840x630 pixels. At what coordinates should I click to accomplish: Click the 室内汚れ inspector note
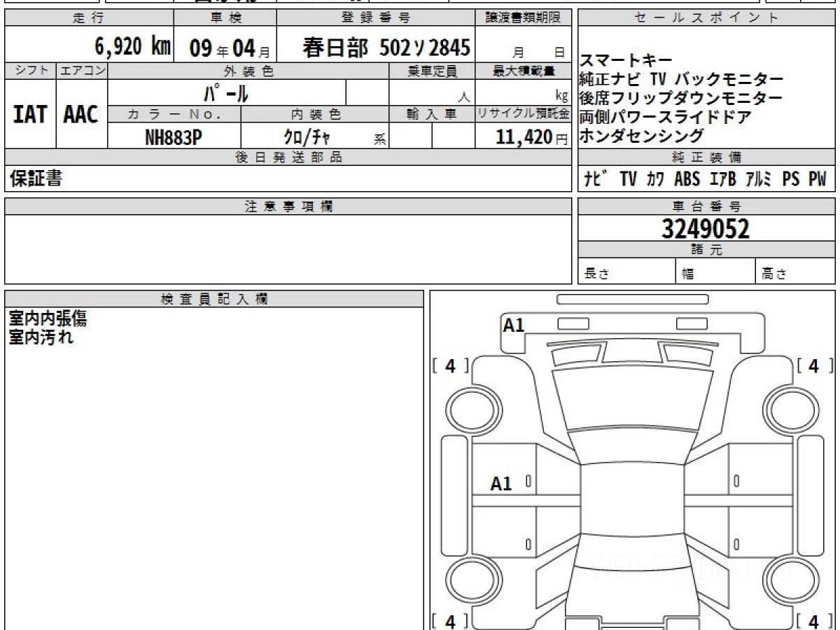(41, 338)
